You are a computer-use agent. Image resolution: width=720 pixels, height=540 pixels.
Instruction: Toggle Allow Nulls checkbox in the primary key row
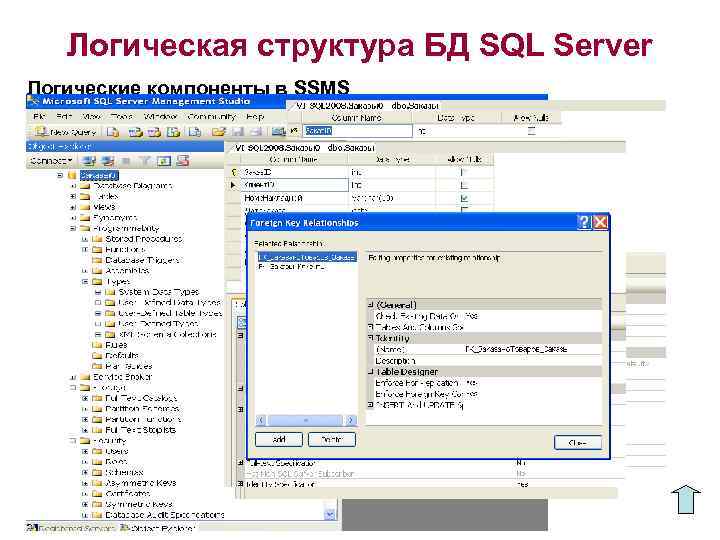pos(464,172)
